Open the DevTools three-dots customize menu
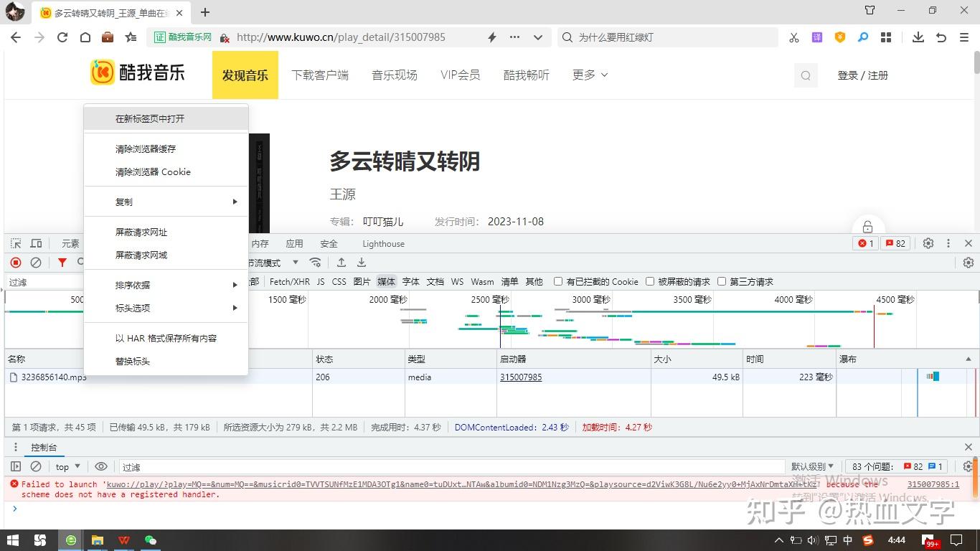 (x=948, y=243)
